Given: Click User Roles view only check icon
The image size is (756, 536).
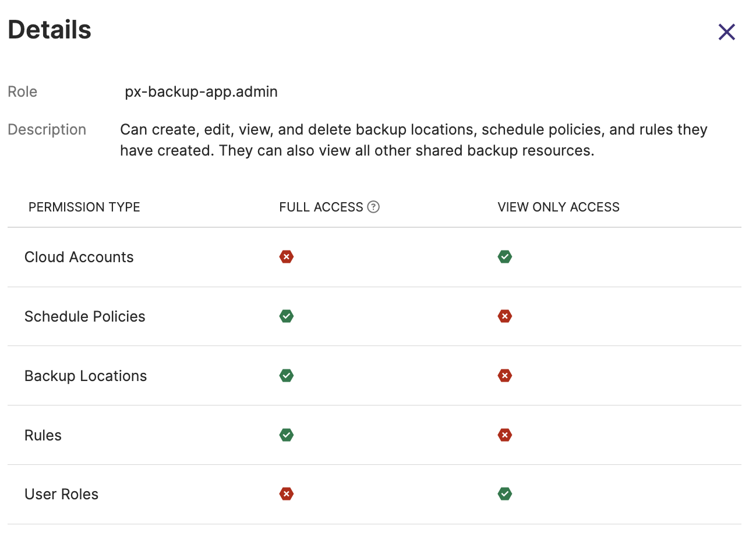Looking at the screenshot, I should pyautogui.click(x=504, y=494).
